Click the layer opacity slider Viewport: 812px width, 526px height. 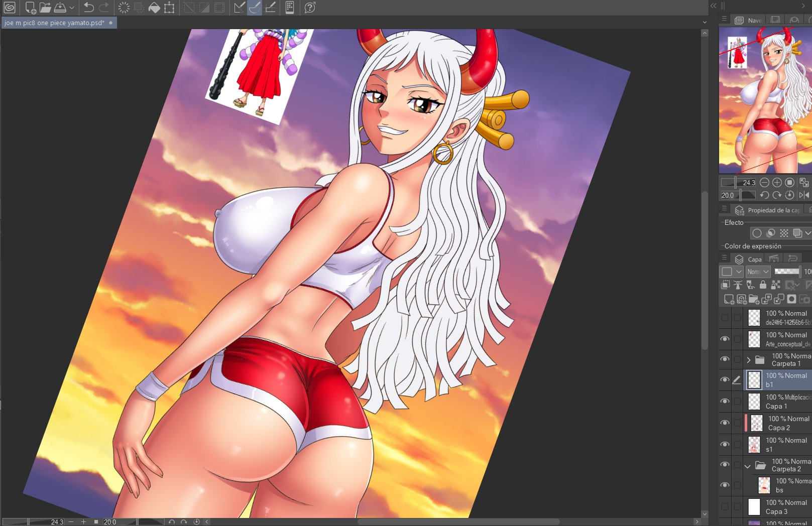[x=786, y=272]
